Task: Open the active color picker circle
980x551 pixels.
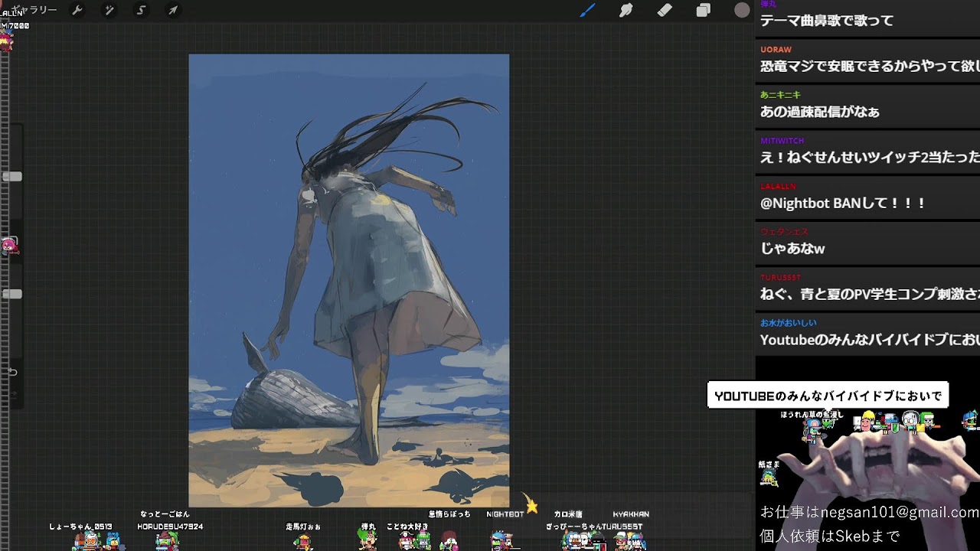Action: coord(742,10)
